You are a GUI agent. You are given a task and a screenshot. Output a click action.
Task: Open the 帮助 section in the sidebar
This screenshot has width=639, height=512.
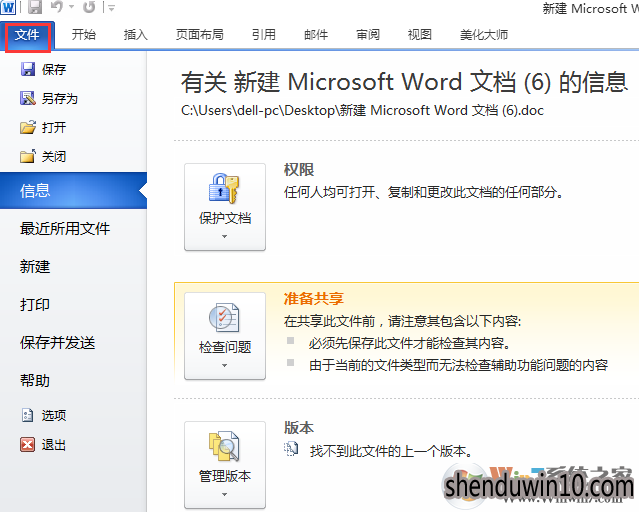pos(35,381)
